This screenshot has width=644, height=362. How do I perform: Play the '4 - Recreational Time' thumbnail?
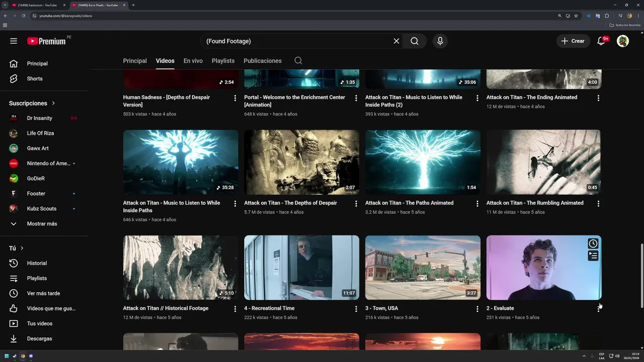[x=301, y=267]
